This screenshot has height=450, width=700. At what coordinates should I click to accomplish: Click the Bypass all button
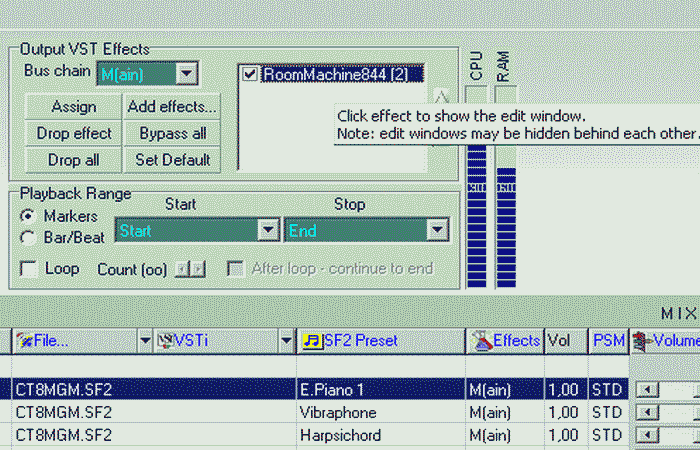pos(171,133)
